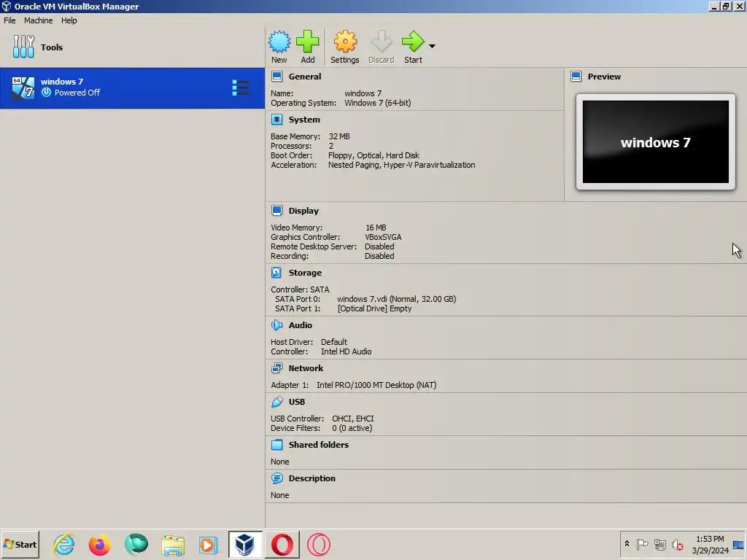Click the Description section speech icon
This screenshot has height=560, width=747.
point(276,478)
